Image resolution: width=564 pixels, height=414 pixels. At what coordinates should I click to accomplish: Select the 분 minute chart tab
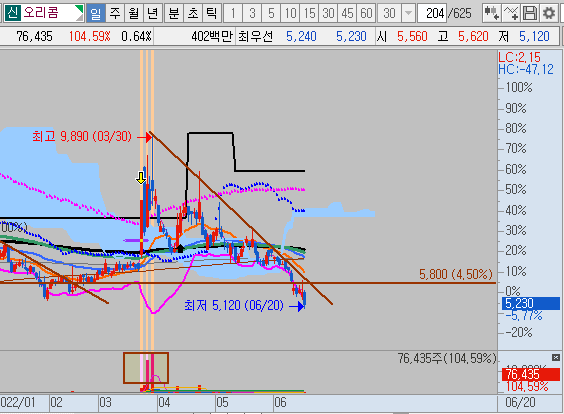coord(174,13)
